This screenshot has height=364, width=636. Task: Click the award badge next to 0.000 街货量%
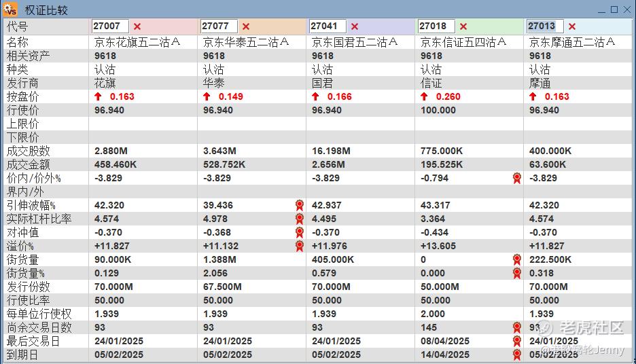tap(516, 273)
